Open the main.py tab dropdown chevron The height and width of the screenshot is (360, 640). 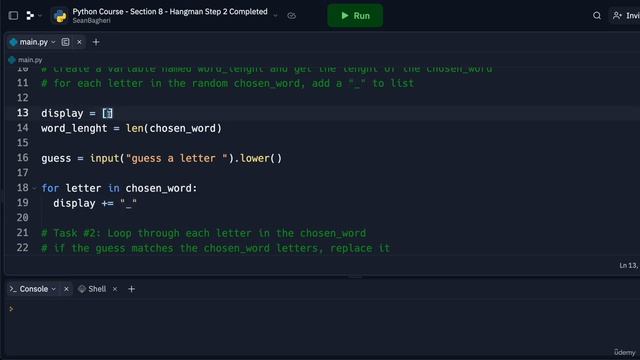[53, 42]
